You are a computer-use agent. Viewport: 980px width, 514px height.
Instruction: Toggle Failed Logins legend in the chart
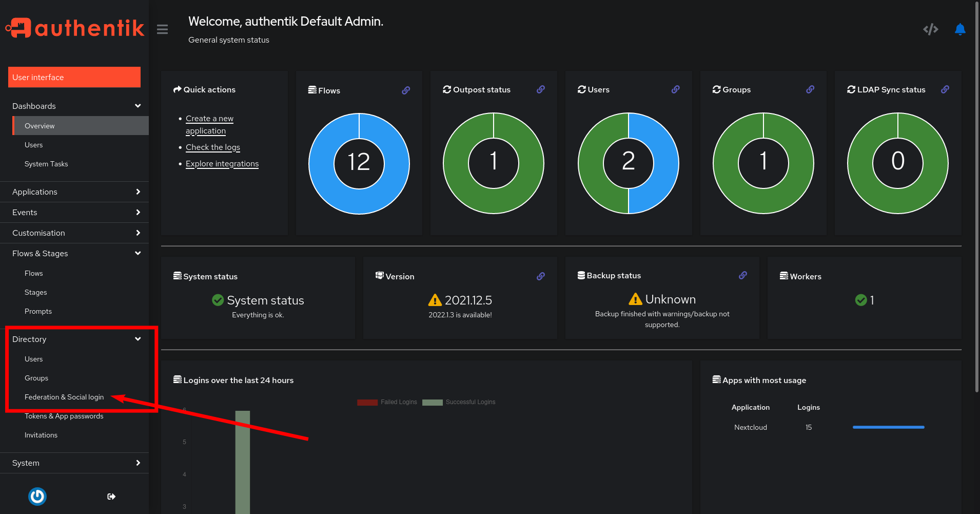click(387, 402)
